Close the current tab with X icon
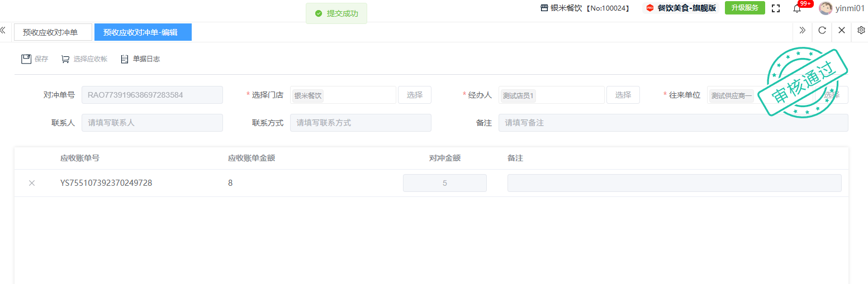The width and height of the screenshot is (868, 284). point(841,31)
